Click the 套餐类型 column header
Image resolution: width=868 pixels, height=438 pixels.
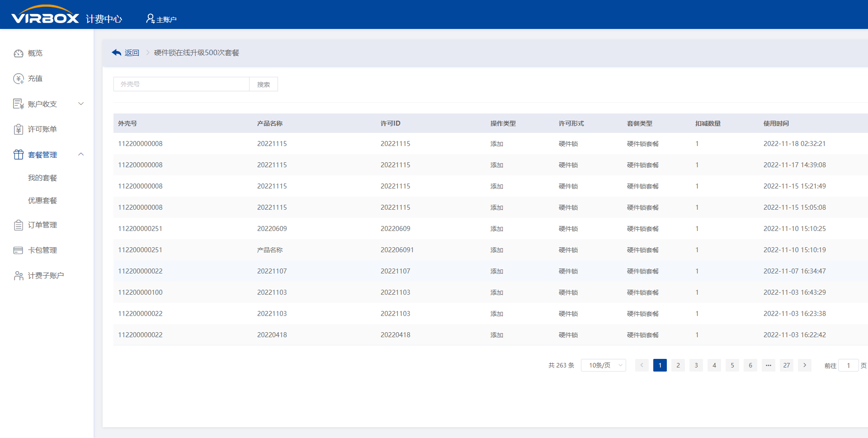click(640, 123)
